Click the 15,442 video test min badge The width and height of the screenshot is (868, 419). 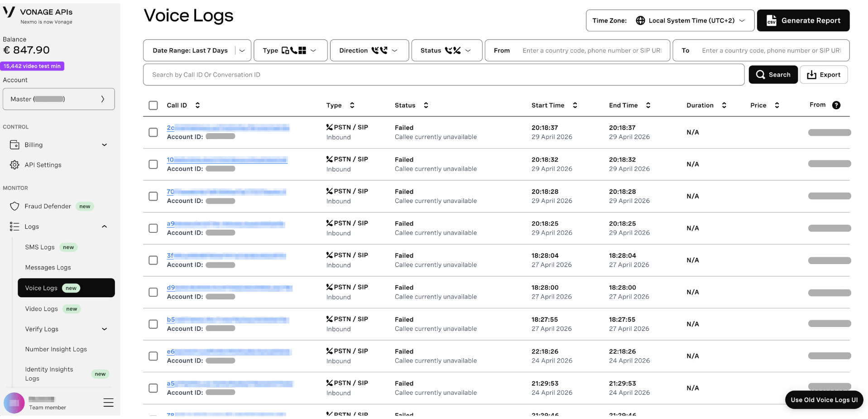click(x=32, y=66)
